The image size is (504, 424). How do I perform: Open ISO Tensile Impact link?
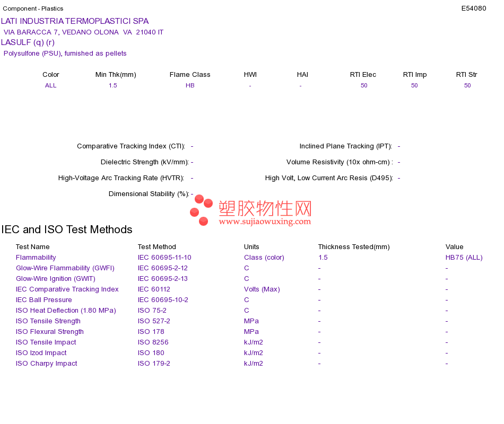46,342
